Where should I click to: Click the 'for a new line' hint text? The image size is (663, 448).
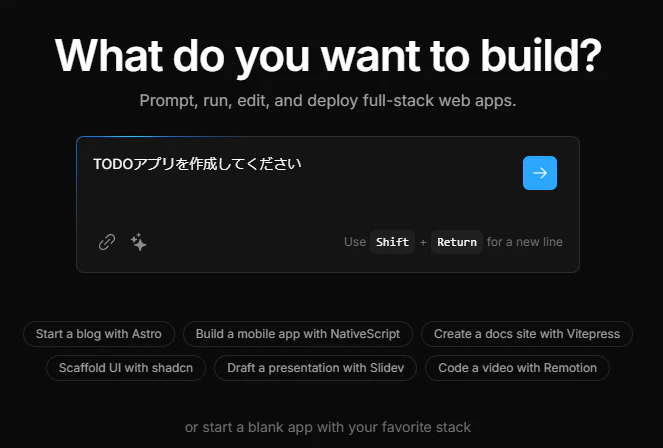[525, 242]
